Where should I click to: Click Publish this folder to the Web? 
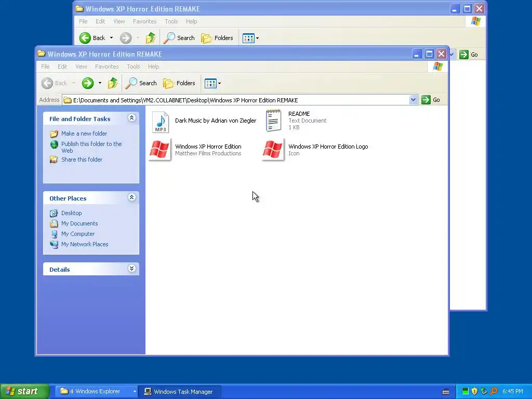(x=91, y=147)
